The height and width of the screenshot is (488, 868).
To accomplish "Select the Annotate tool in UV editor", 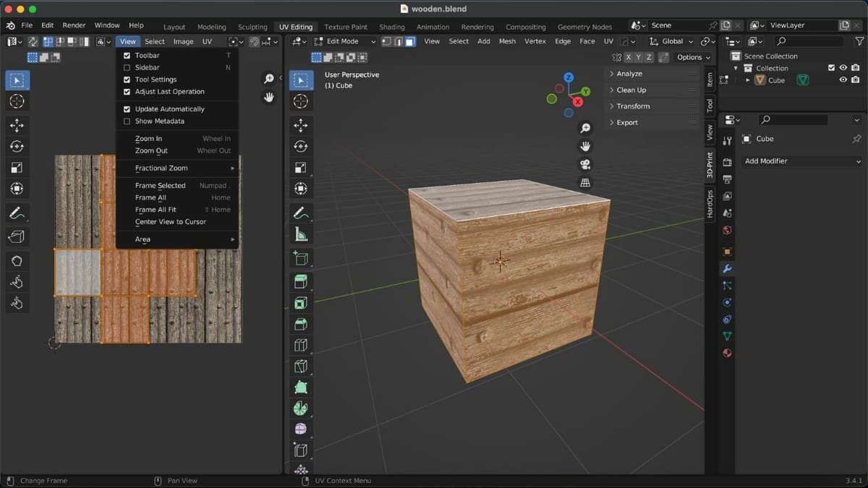I will point(17,214).
